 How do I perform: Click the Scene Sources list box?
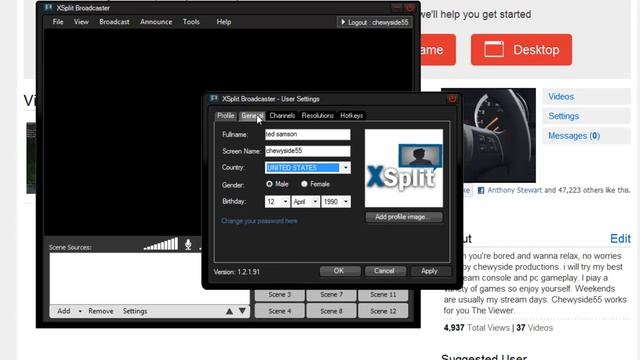pyautogui.click(x=149, y=278)
